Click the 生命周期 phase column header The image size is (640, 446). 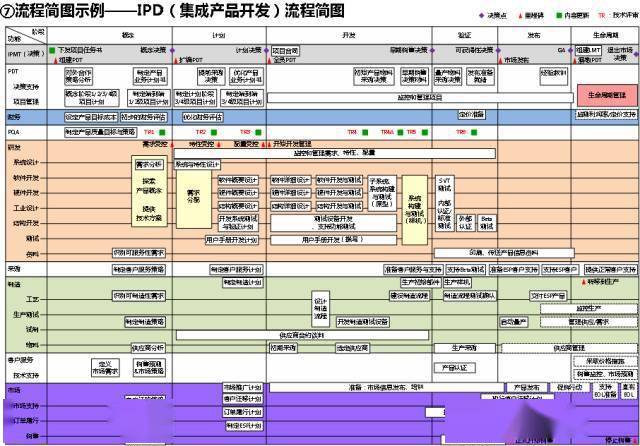click(x=605, y=36)
